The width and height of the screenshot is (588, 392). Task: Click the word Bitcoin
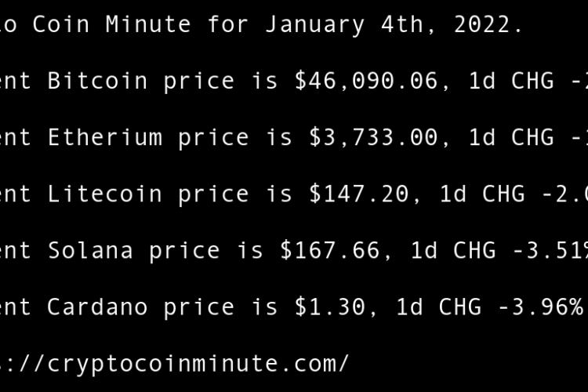97,81
